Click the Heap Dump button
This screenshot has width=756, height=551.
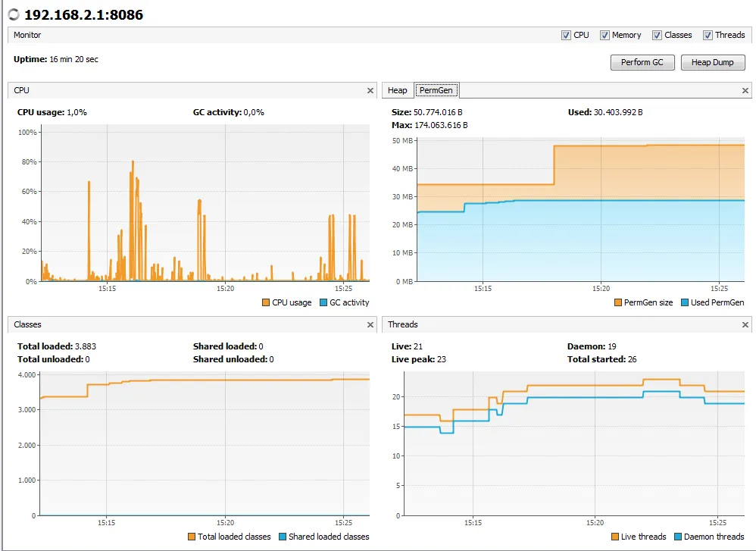[x=712, y=62]
